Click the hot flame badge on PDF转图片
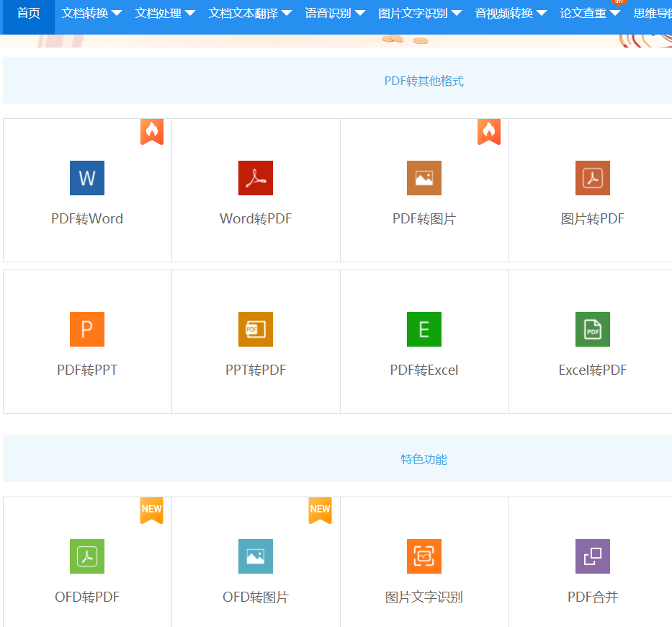Screen dimensions: 672x627 [489, 132]
